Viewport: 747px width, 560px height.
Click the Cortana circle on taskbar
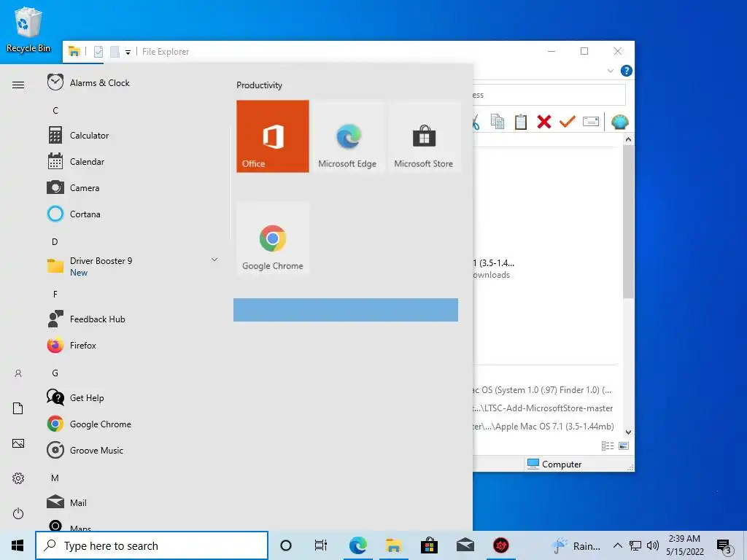(286, 545)
